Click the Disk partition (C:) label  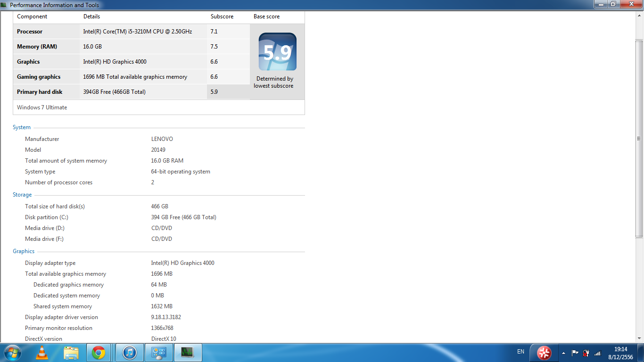(47, 217)
